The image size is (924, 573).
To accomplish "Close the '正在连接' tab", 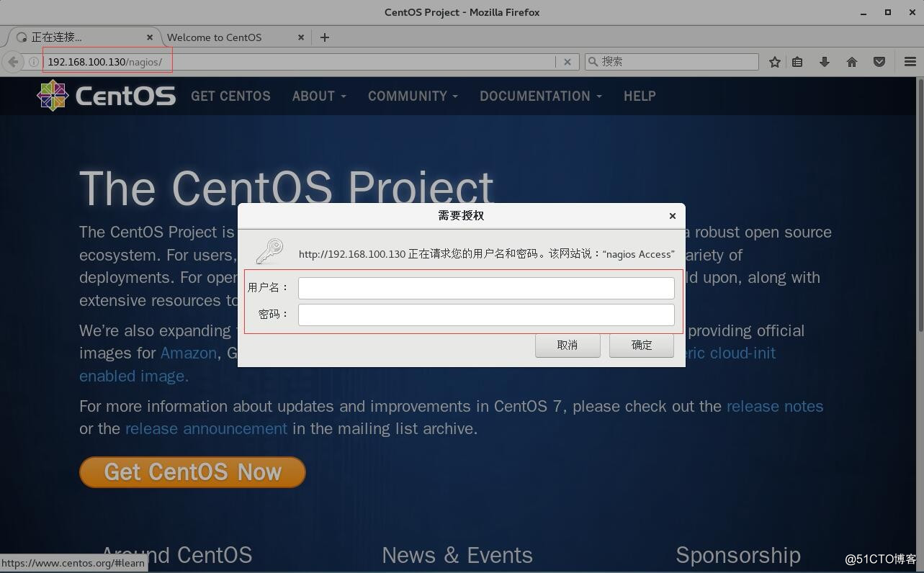I will coord(150,37).
